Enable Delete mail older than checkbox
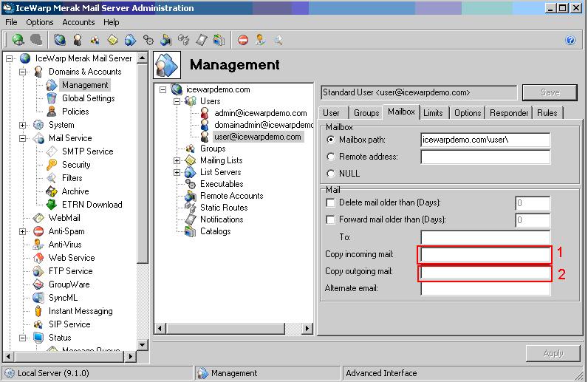 pos(330,202)
